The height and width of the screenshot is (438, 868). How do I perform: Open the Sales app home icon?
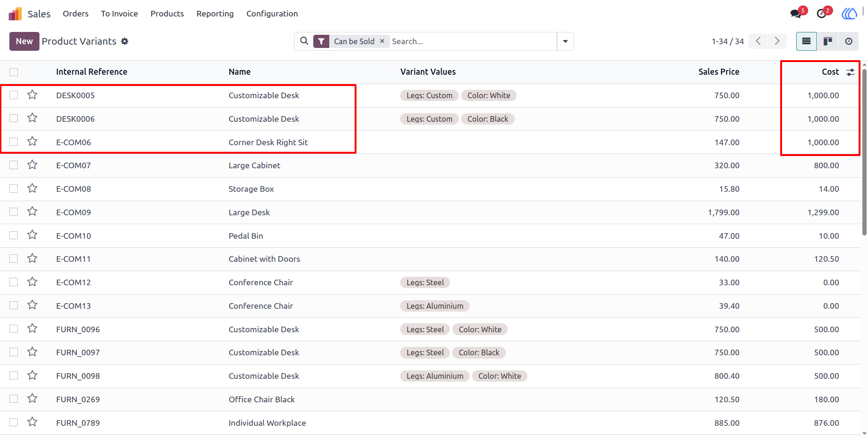[x=15, y=14]
